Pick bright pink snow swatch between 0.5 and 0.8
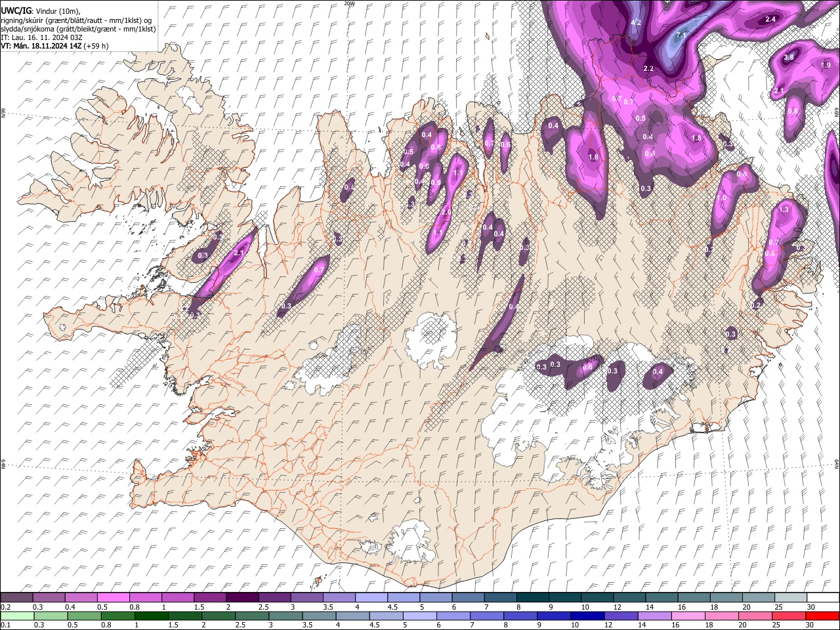The height and width of the screenshot is (630, 840). click(113, 598)
